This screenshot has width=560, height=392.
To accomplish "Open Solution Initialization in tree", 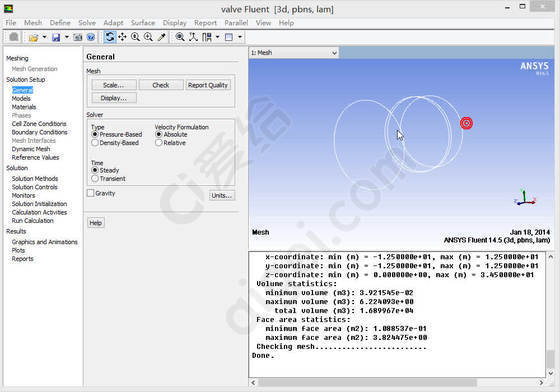I will point(39,204).
